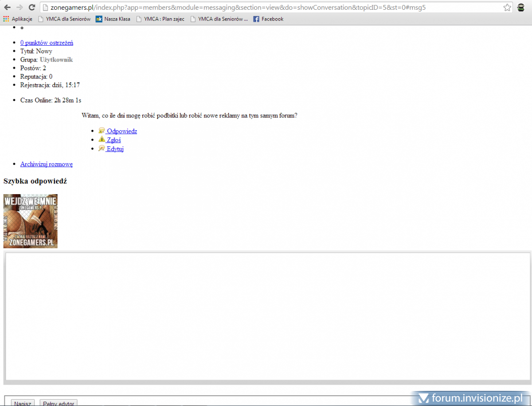Click the pencil icon beside Edytuj
The height and width of the screenshot is (406, 532).
pos(102,148)
